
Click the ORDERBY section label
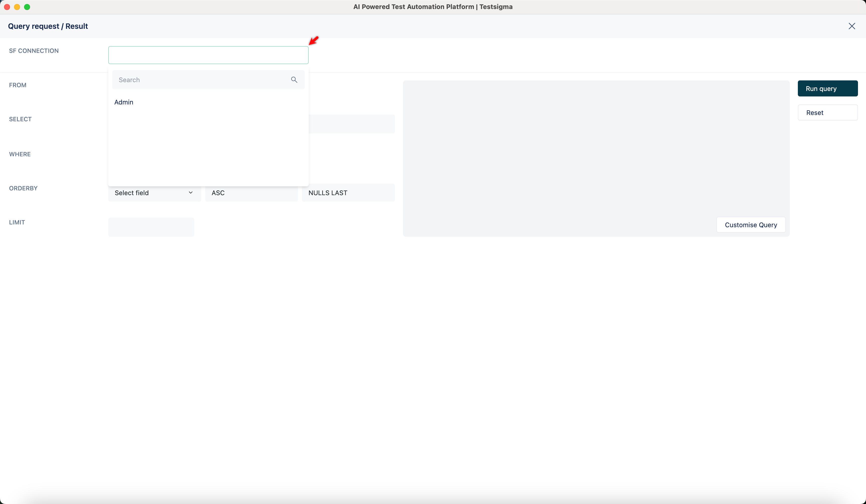(23, 188)
